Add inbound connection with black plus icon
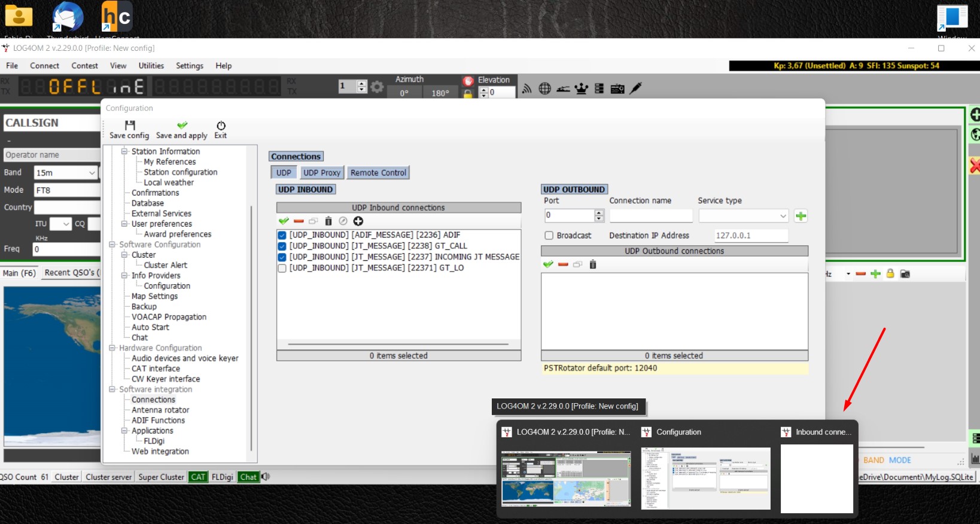Viewport: 980px width, 524px height. pos(358,221)
